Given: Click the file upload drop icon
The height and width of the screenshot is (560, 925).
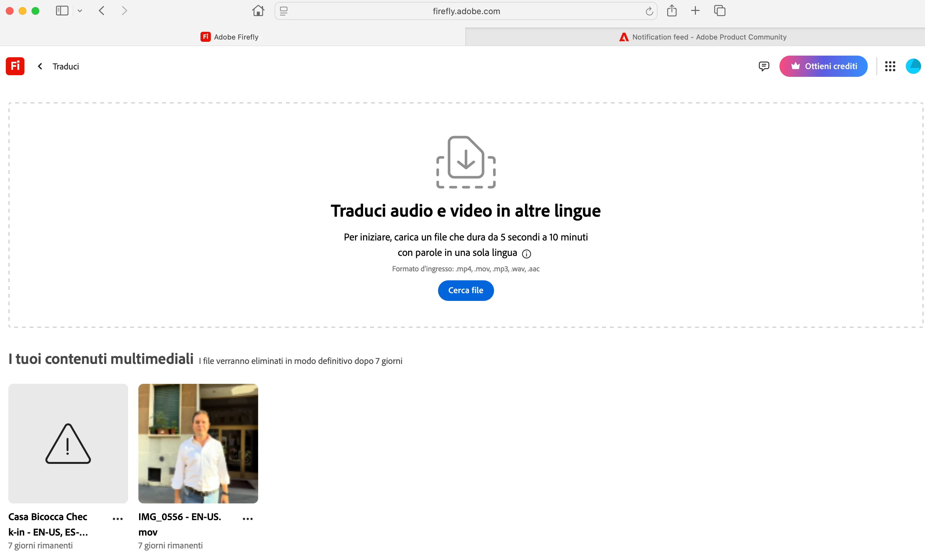Looking at the screenshot, I should coord(465,162).
